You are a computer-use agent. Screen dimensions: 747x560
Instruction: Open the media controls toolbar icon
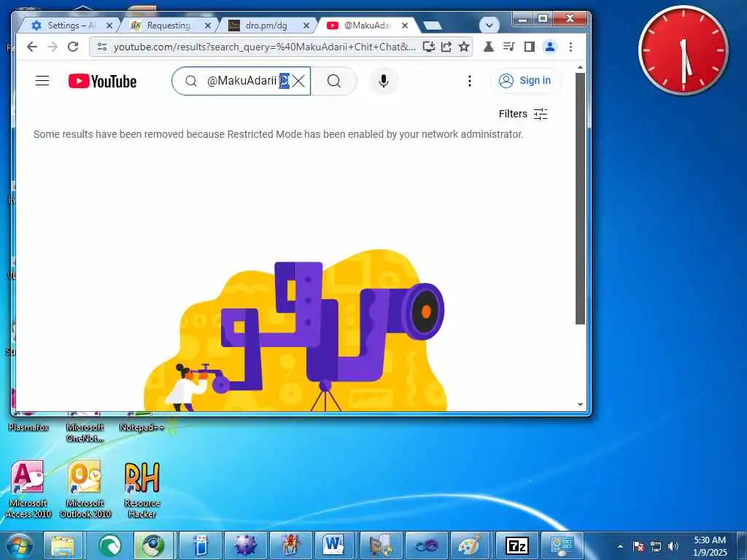pyautogui.click(x=508, y=47)
